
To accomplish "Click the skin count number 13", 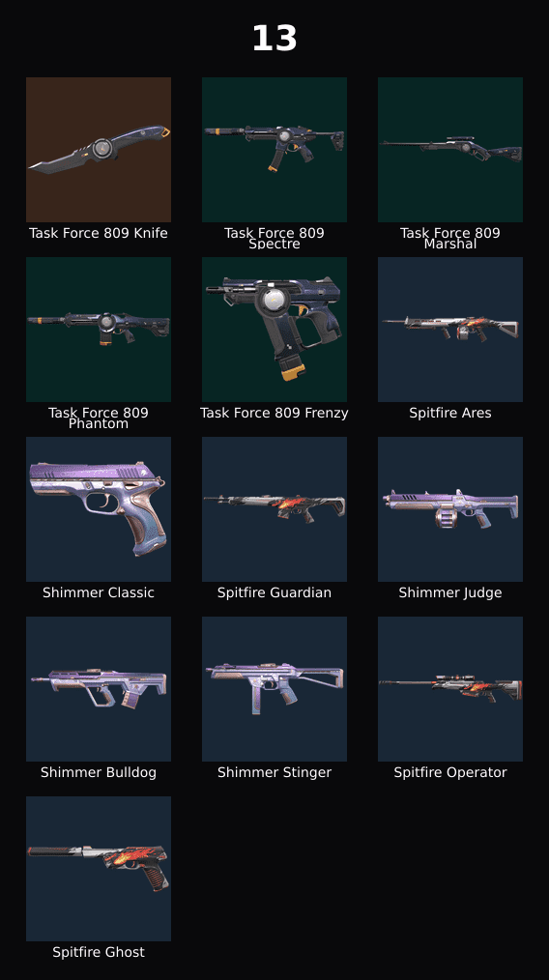I will pyautogui.click(x=274, y=38).
